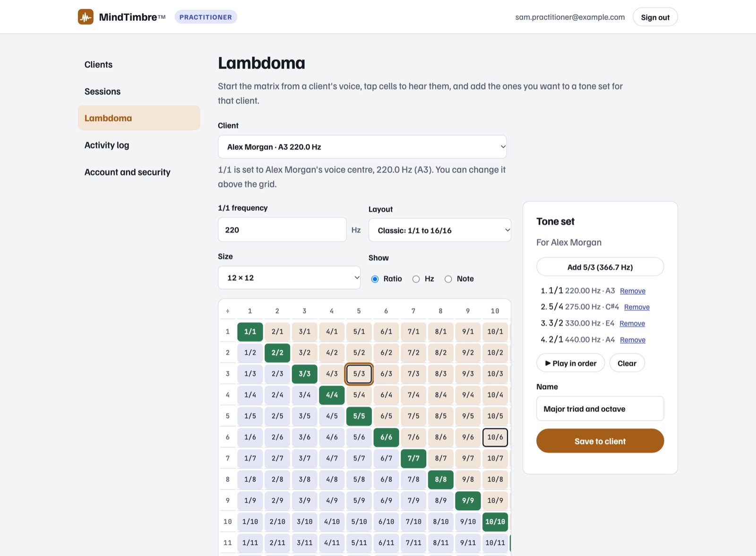756x556 pixels.
Task: Open Sessions in the sidebar
Action: tap(139, 91)
